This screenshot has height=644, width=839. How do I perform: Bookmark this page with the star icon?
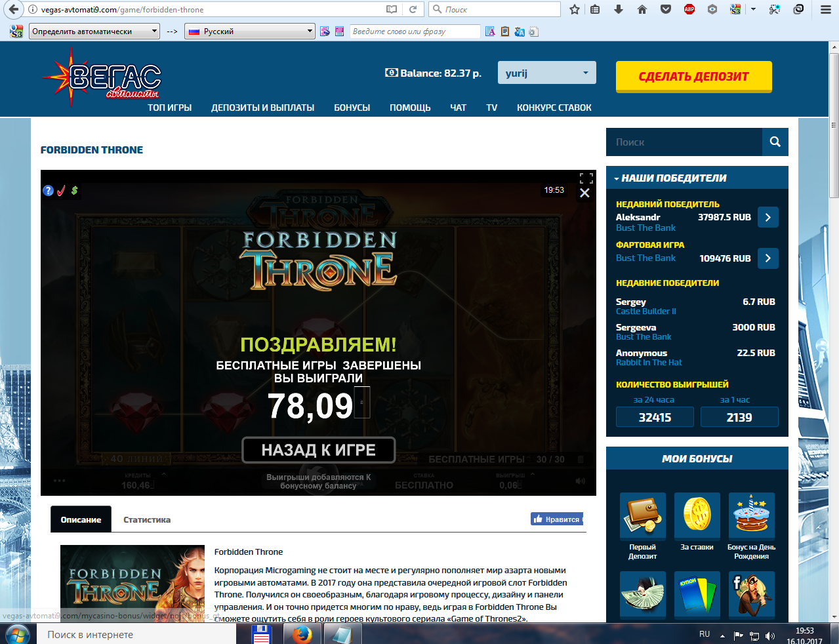point(575,9)
